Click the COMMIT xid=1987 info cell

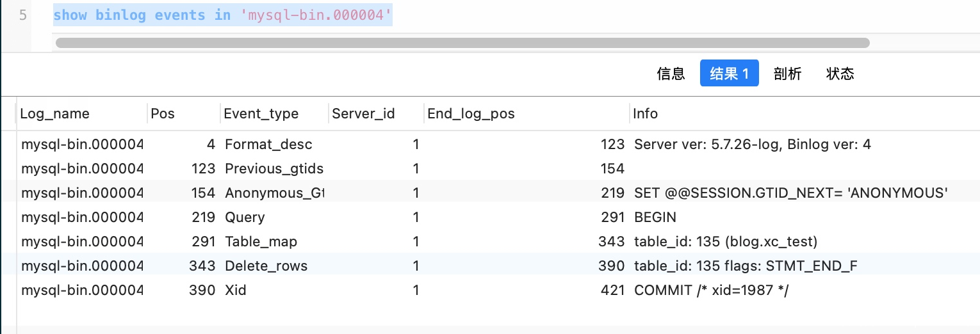click(711, 290)
